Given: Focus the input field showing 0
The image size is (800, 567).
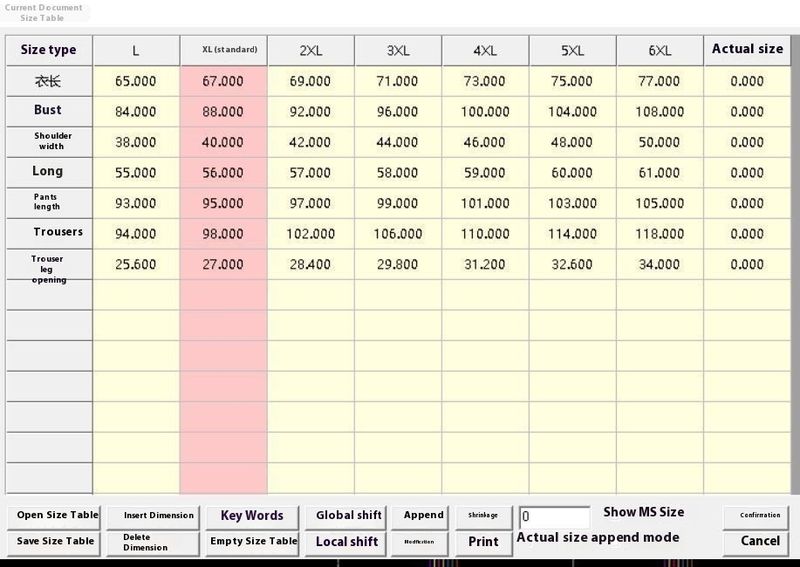Looking at the screenshot, I should [554, 517].
